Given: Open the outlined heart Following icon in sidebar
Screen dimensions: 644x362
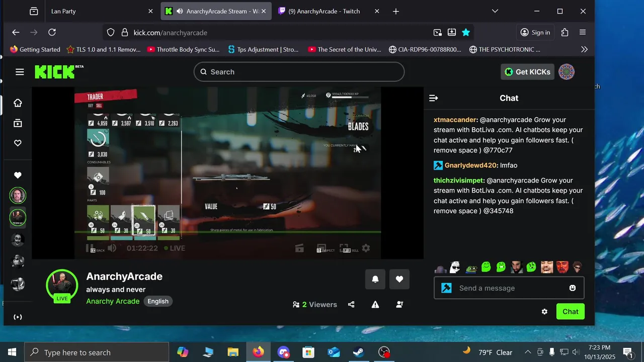Looking at the screenshot, I should [x=18, y=143].
